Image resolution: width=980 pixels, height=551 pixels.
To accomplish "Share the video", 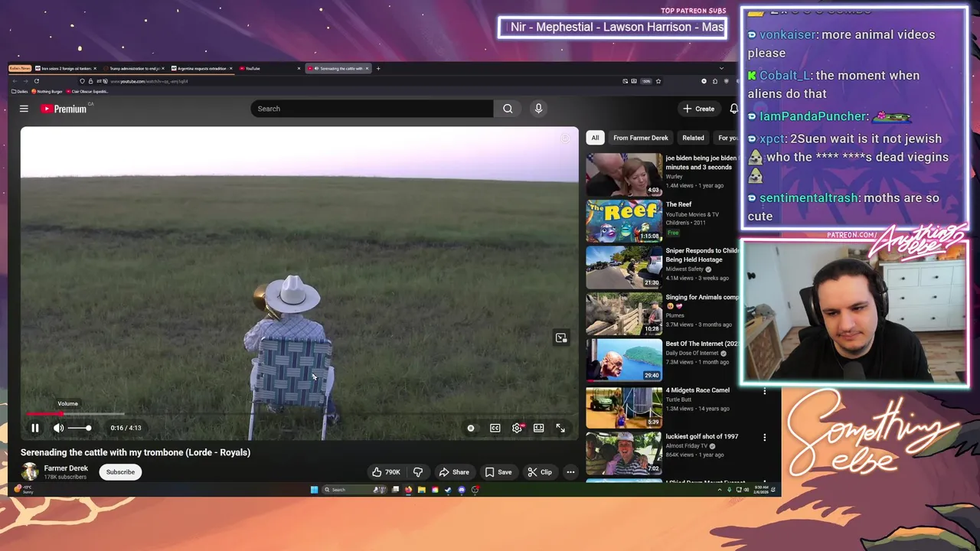I will [x=454, y=472].
